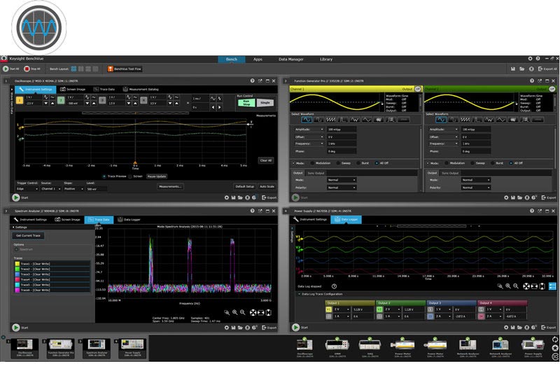Open Channel 1 Amplitude dropdown
The height and width of the screenshot is (392, 560).
(309, 129)
